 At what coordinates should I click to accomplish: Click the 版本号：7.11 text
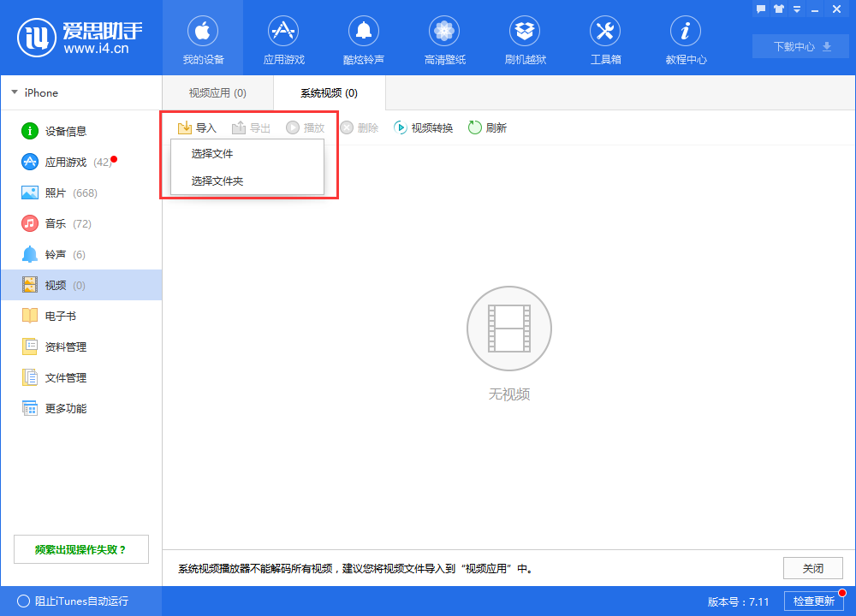point(738,601)
